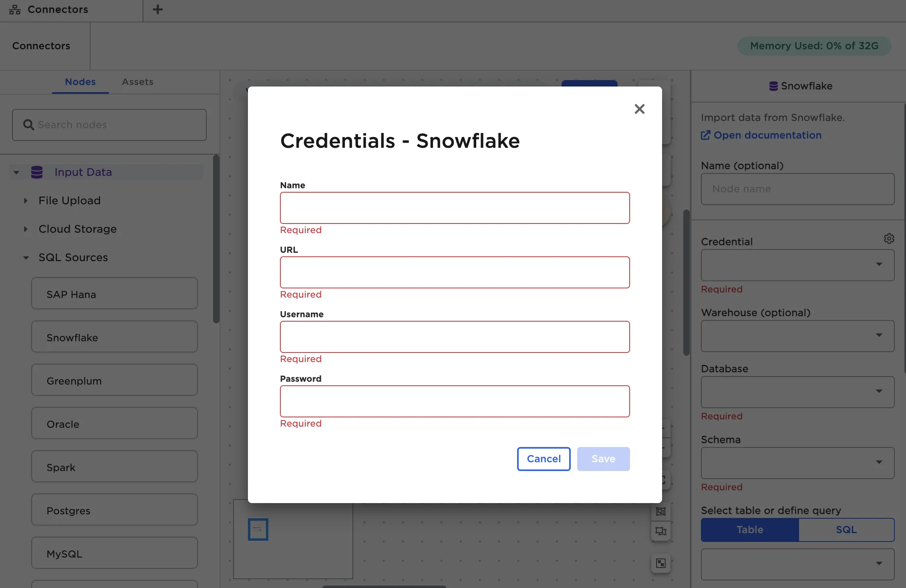Open the Warehouse dropdown

(x=797, y=336)
